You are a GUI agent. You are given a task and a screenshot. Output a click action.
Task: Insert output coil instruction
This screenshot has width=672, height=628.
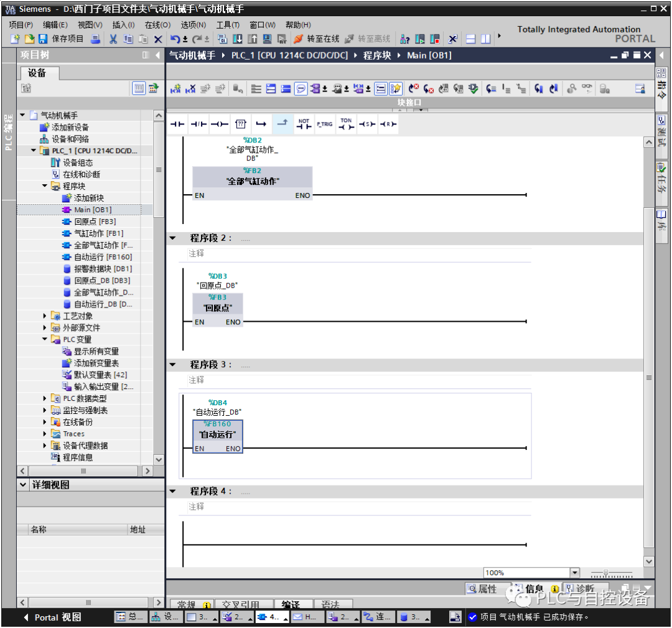tap(220, 124)
